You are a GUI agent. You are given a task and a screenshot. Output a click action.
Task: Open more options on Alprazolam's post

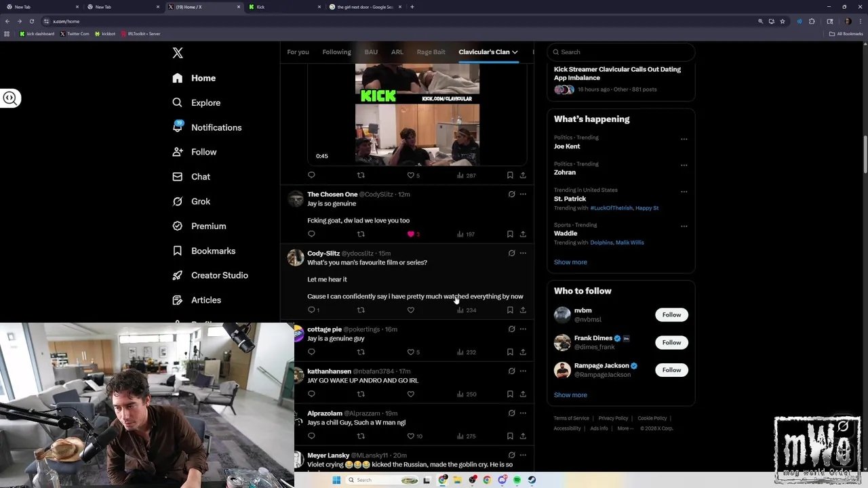click(523, 413)
